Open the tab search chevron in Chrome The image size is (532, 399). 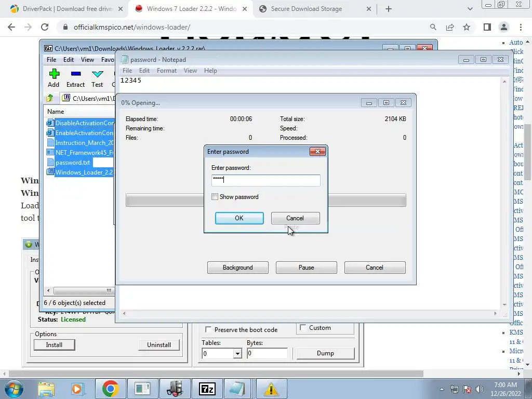pos(470,9)
